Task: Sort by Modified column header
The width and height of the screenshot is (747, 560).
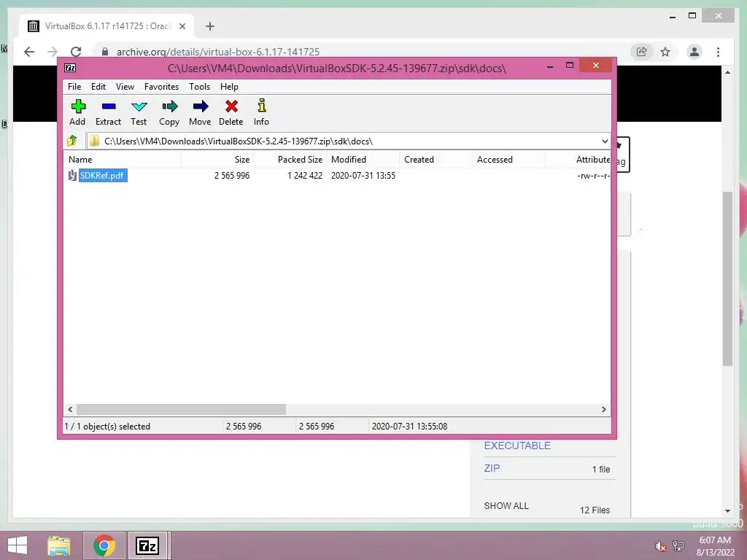Action: coord(363,160)
